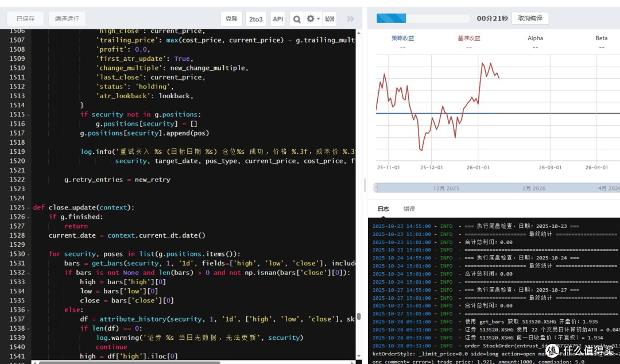Click the log entry 执行尾盘检查 2025-10-23

pyautogui.click(x=476, y=226)
